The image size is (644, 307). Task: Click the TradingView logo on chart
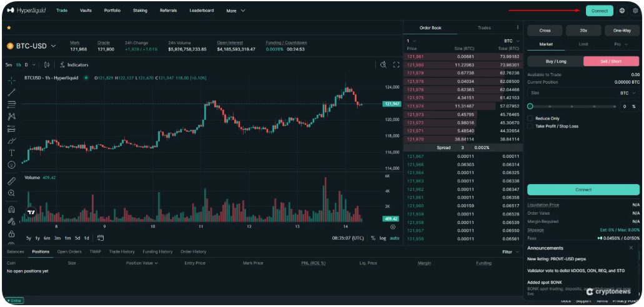click(x=31, y=212)
